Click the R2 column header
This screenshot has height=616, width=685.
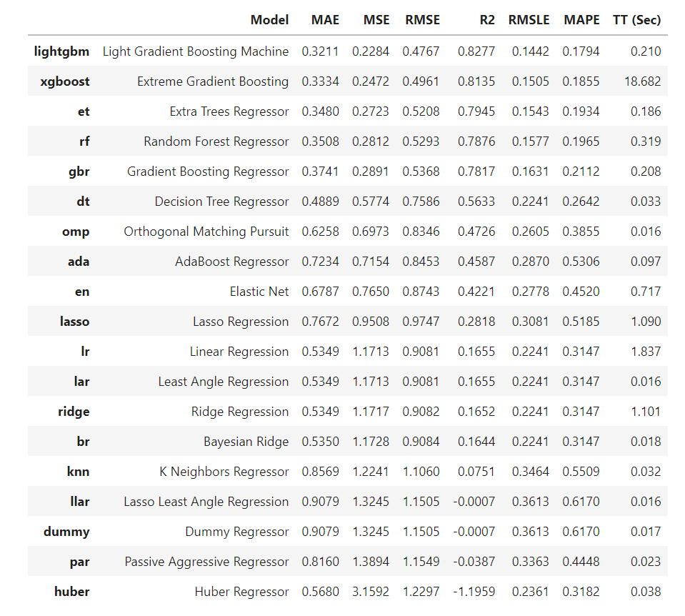pyautogui.click(x=487, y=20)
